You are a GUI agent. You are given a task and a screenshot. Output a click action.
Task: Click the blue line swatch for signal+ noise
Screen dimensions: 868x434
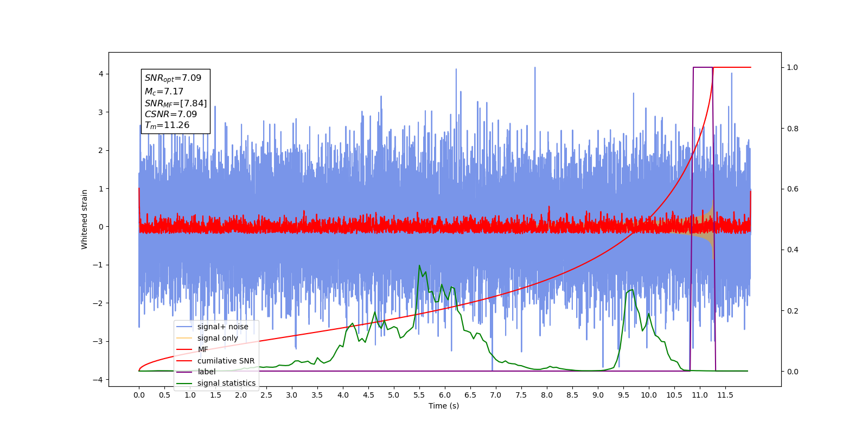tap(184, 327)
